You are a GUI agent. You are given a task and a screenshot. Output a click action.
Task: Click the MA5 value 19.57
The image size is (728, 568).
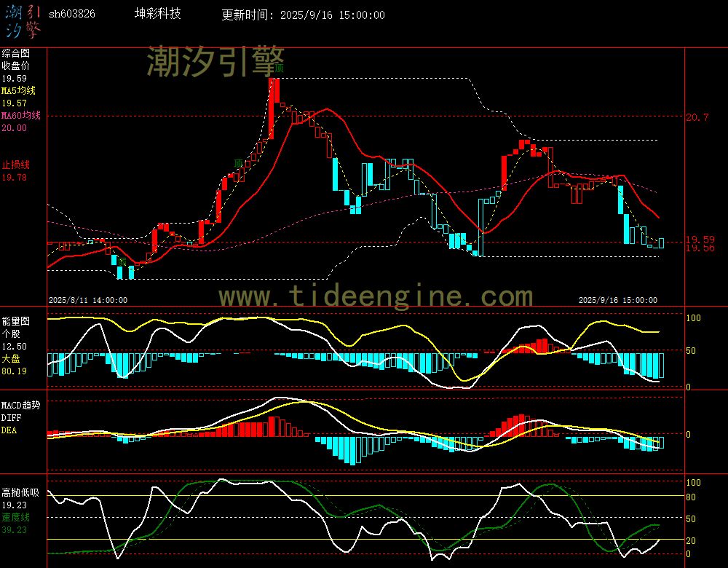(14, 103)
